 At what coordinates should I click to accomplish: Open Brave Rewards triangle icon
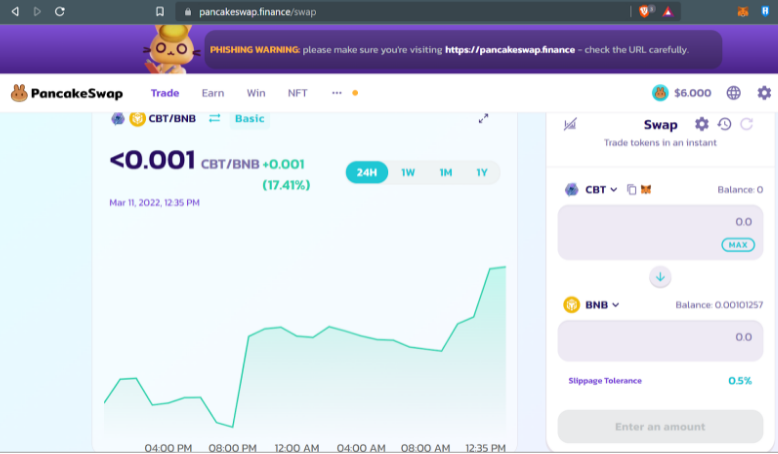(668, 11)
